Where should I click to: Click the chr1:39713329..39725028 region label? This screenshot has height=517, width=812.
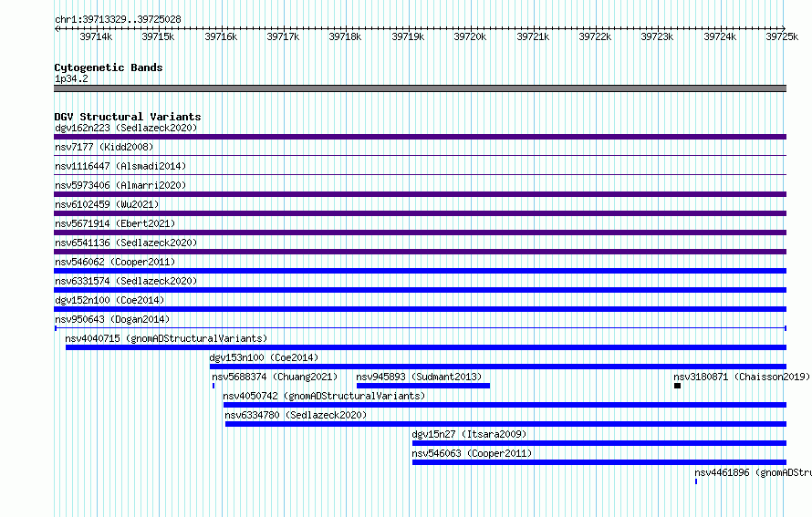tap(118, 19)
